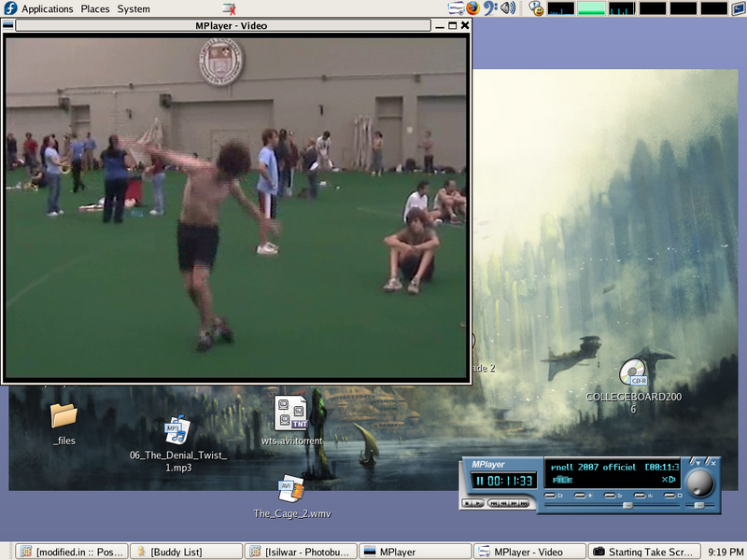747x560 pixels.
Task: Open the System menu
Action: pyautogui.click(x=134, y=8)
